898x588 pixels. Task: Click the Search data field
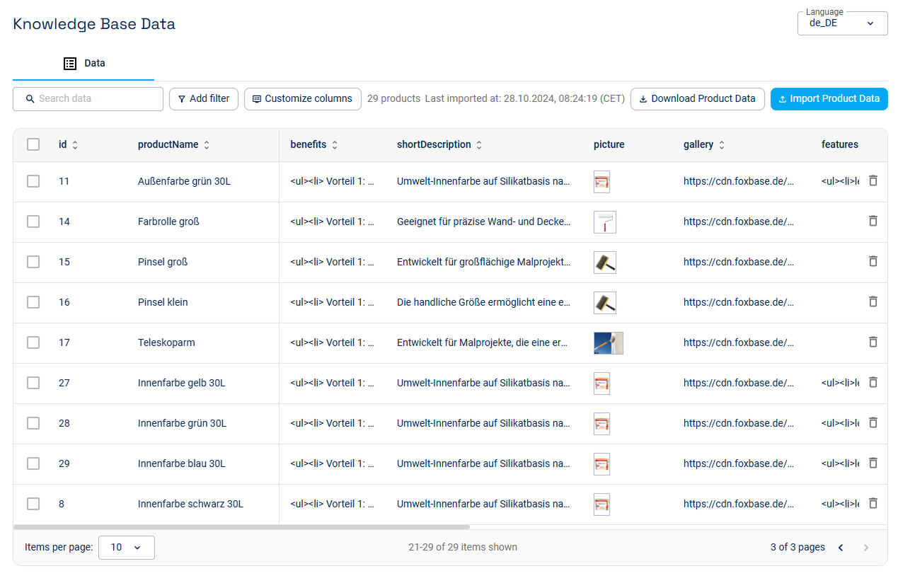click(88, 99)
